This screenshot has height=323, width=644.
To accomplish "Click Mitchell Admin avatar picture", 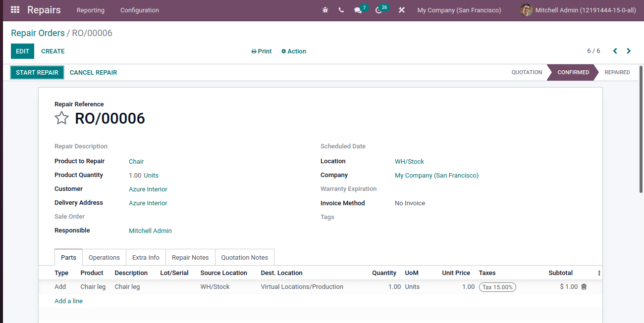I will 527,10.
